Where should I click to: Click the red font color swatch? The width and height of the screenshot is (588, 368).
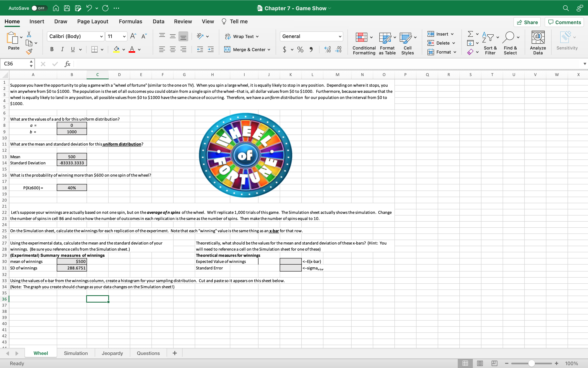click(132, 49)
